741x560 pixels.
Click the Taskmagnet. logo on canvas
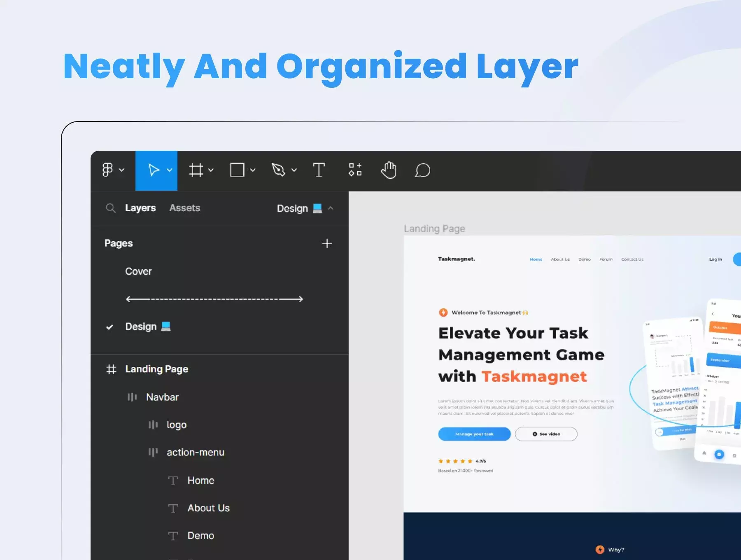456,259
